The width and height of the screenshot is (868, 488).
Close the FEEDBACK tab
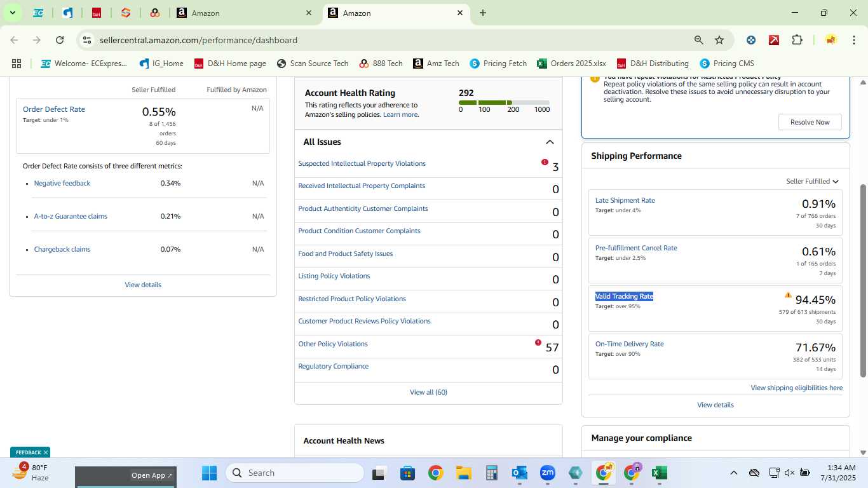pos(46,452)
